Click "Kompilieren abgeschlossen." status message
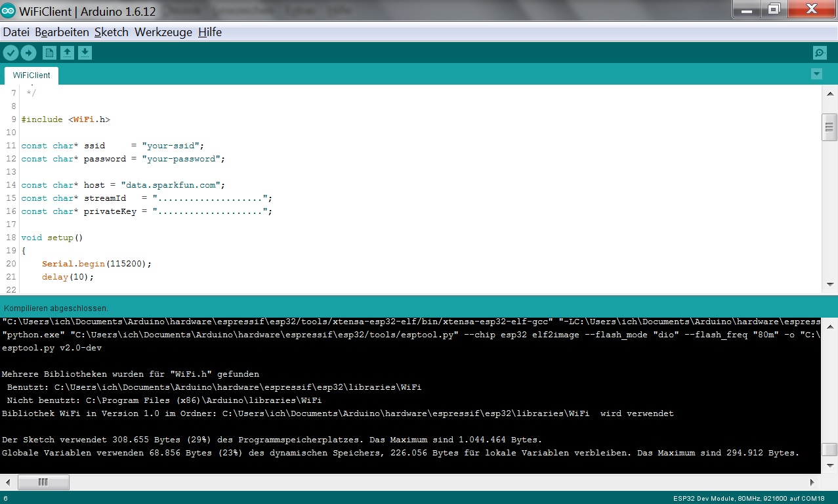The height and width of the screenshot is (504, 838). [x=56, y=308]
